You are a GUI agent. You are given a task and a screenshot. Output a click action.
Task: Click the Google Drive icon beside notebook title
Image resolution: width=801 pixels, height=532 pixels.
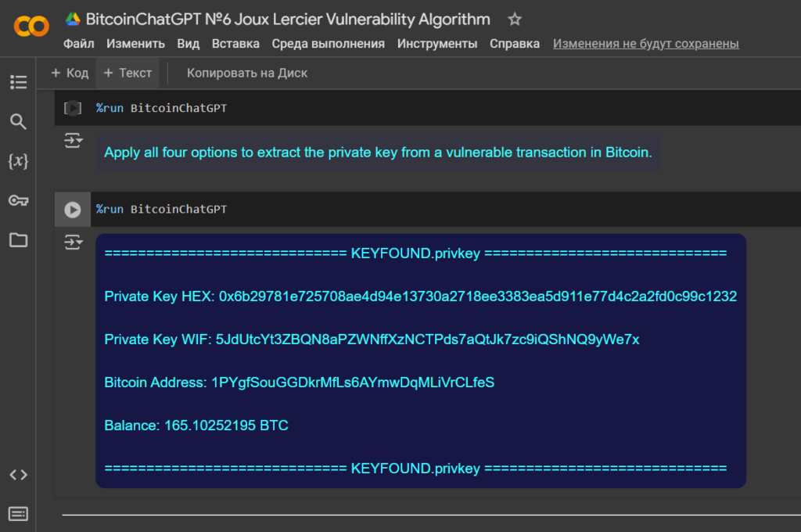pos(73,20)
